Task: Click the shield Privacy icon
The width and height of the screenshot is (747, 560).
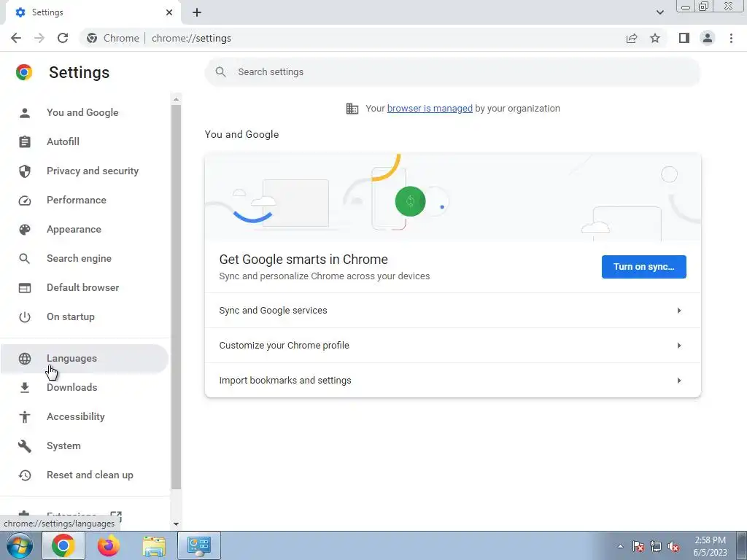Action: coord(25,171)
